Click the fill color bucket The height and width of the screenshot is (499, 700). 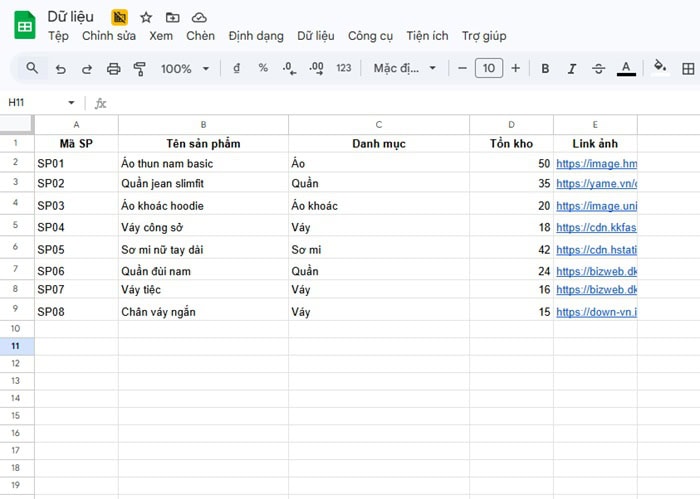(659, 68)
